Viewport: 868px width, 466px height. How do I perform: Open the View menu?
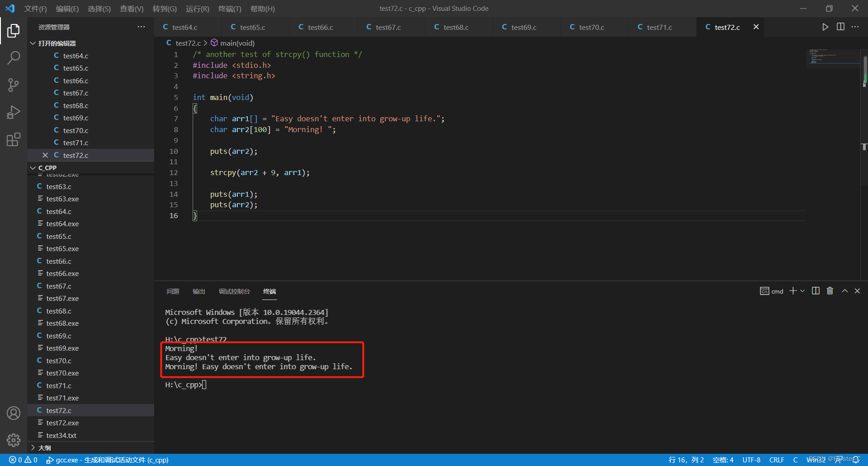tap(132, 9)
